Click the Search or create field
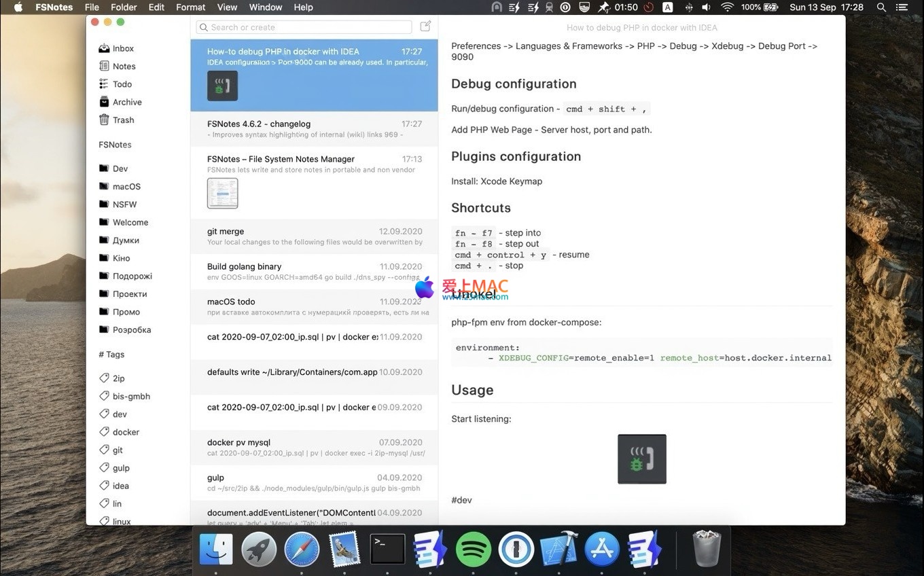The image size is (924, 576). coord(304,27)
